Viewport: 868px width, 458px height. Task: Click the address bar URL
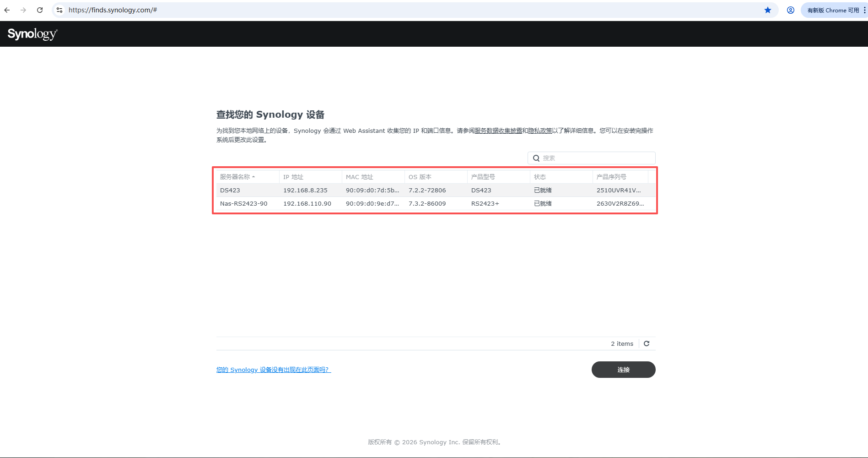point(113,10)
